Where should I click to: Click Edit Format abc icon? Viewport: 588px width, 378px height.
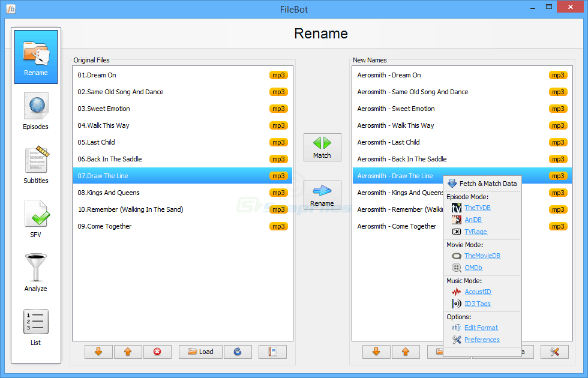tap(457, 328)
